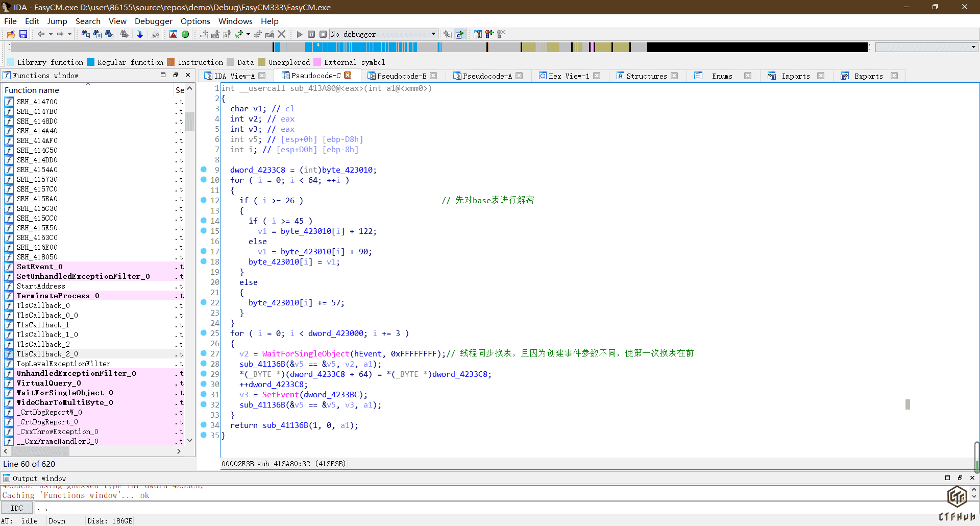The image size is (980, 526).
Task: Toggle breakpoint dot on line 34
Action: 204,425
